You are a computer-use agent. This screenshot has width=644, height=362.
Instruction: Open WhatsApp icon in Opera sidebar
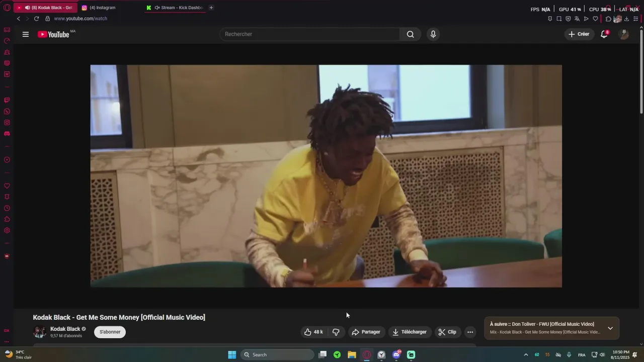[7, 111]
